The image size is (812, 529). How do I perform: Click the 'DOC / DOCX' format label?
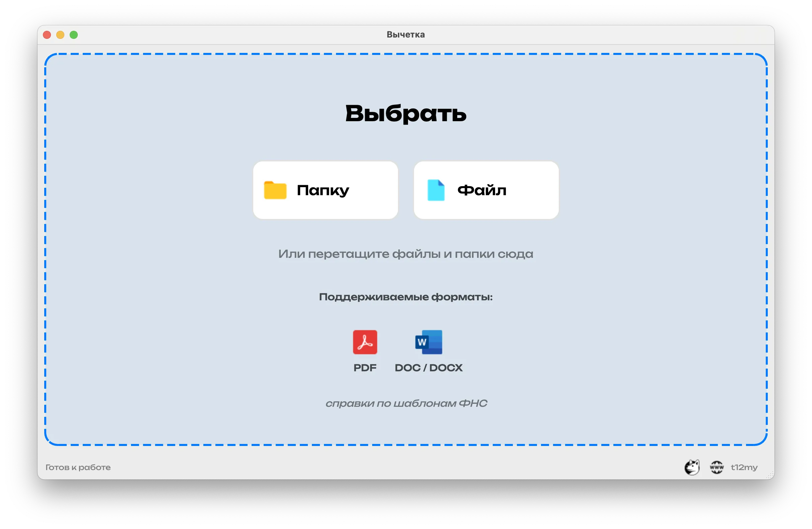coord(428,368)
